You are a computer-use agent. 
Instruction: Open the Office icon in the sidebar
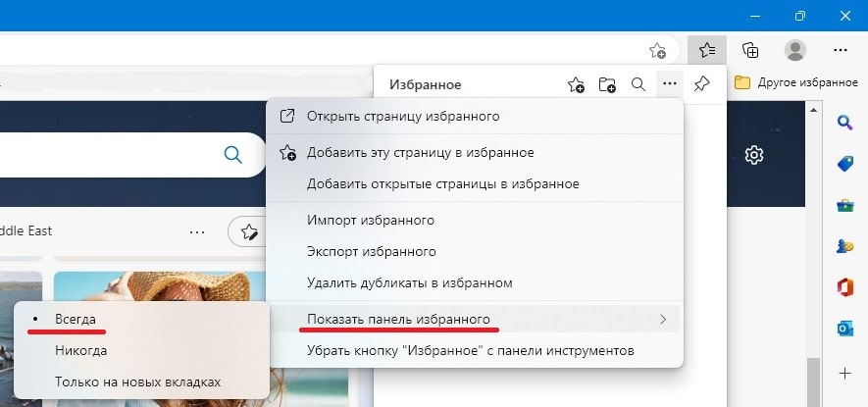[x=844, y=287]
